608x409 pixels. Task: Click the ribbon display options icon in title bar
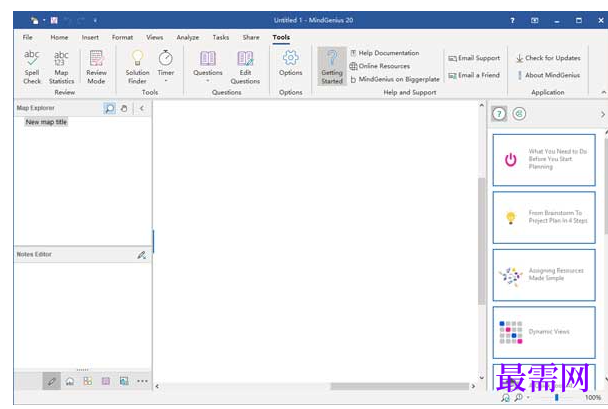click(534, 20)
